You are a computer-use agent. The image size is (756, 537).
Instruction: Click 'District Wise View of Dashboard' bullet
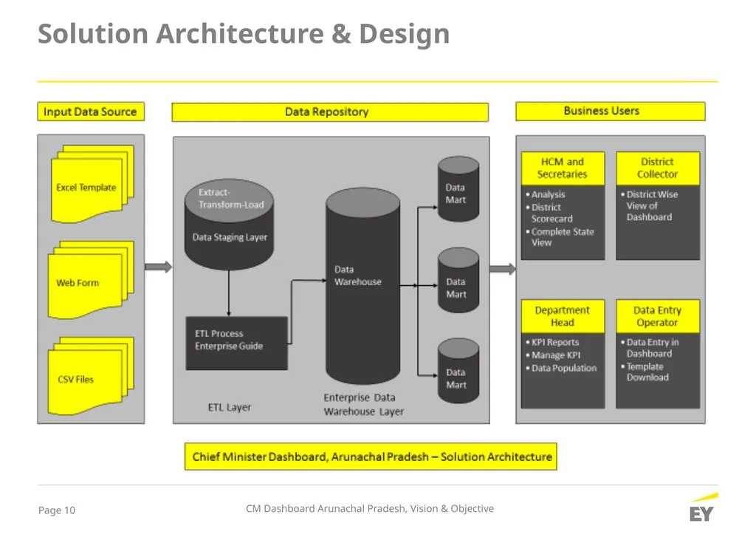(x=650, y=205)
